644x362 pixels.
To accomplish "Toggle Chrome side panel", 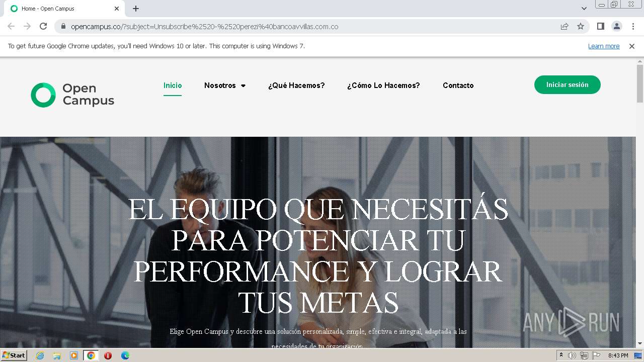I will click(x=600, y=26).
